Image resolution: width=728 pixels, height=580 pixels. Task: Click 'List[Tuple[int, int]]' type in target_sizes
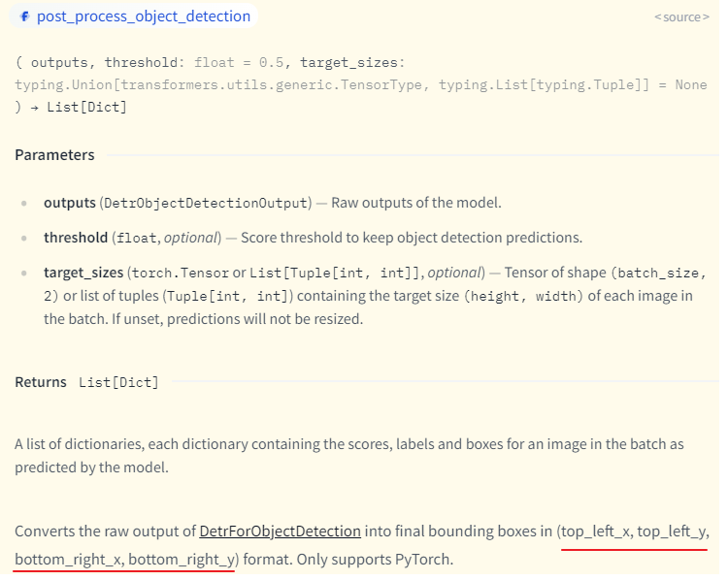click(337, 273)
